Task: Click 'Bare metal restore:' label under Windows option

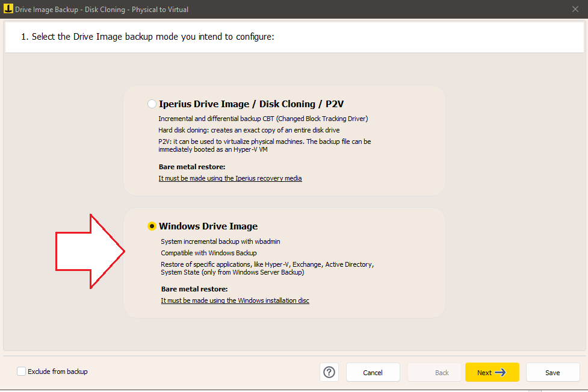Action: (x=194, y=289)
